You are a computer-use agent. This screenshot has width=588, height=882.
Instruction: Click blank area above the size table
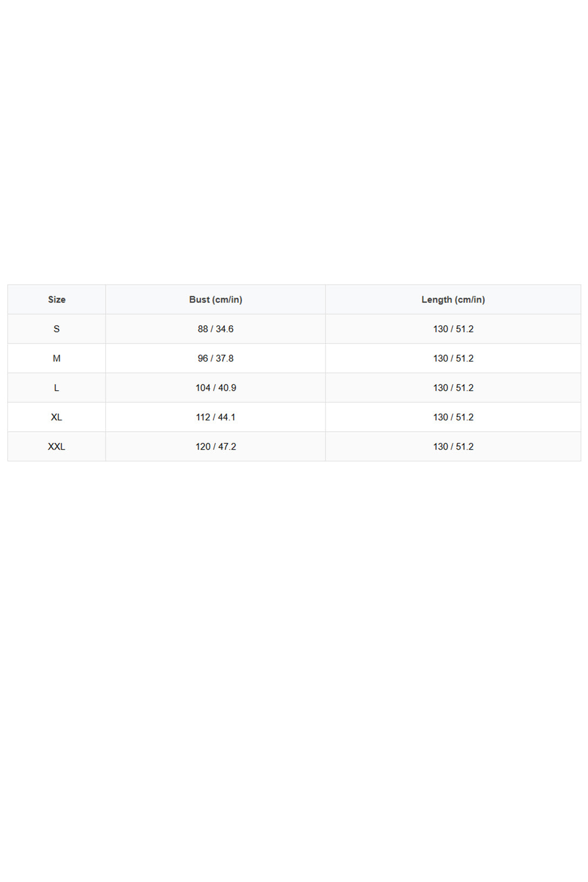(294, 141)
